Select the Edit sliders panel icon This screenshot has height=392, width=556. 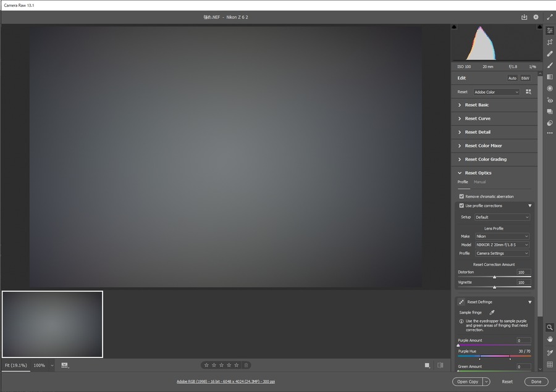click(550, 30)
